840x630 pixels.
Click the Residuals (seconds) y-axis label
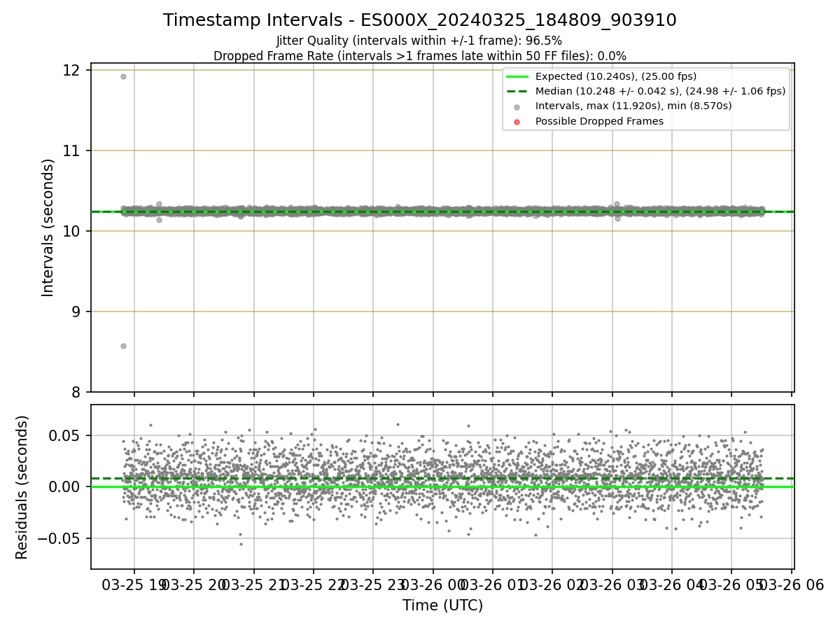tap(22, 487)
